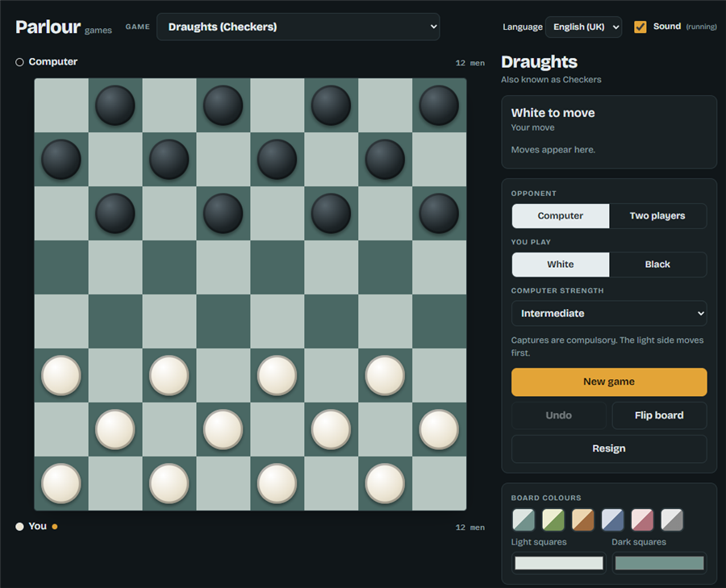This screenshot has height=588, width=726.
Task: Open the Game selector showing Draughts (Checkers)
Action: [x=298, y=27]
